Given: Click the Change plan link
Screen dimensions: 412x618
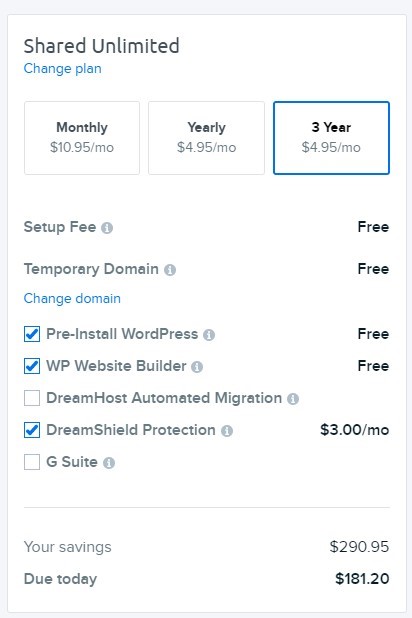Looking at the screenshot, I should tap(62, 69).
